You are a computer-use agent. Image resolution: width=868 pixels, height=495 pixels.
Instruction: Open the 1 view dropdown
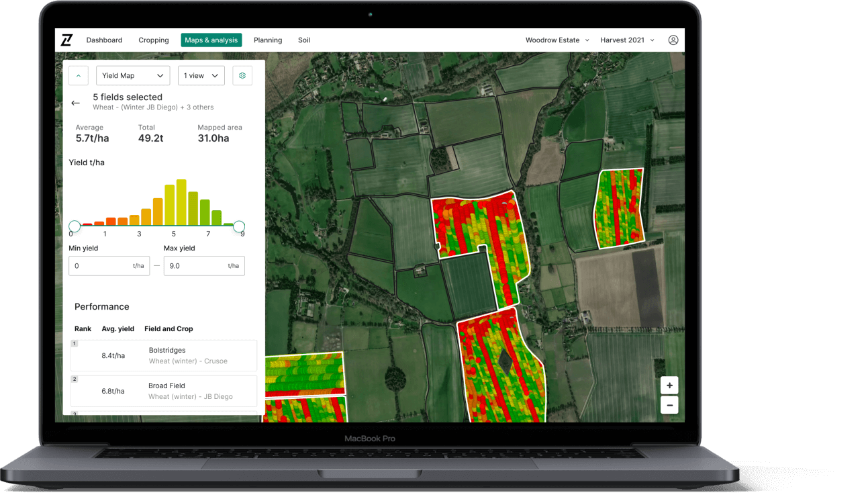click(x=201, y=75)
